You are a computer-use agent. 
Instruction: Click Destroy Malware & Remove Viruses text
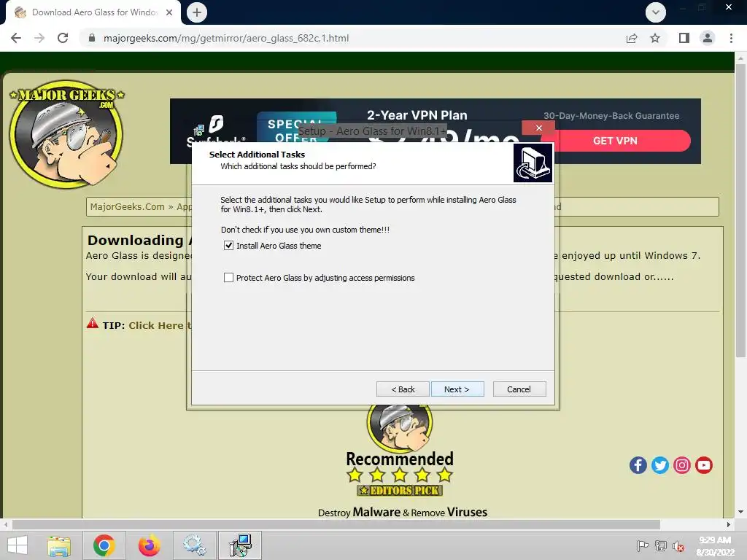click(403, 513)
